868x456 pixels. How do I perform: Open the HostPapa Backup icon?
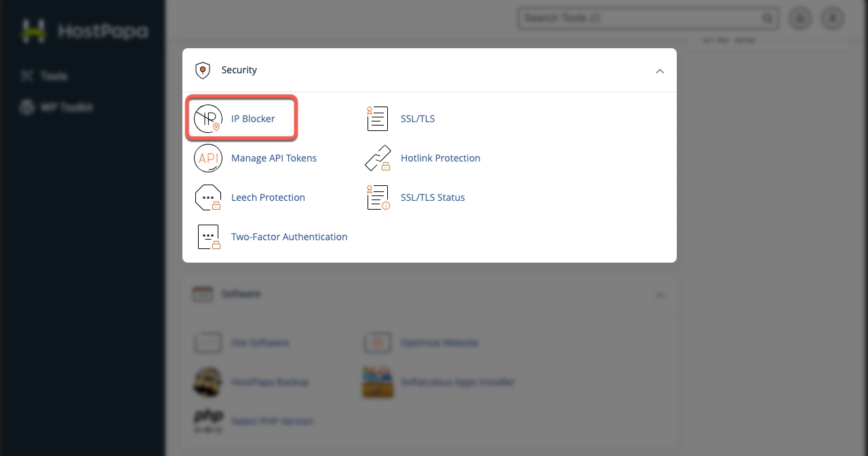pyautogui.click(x=208, y=382)
